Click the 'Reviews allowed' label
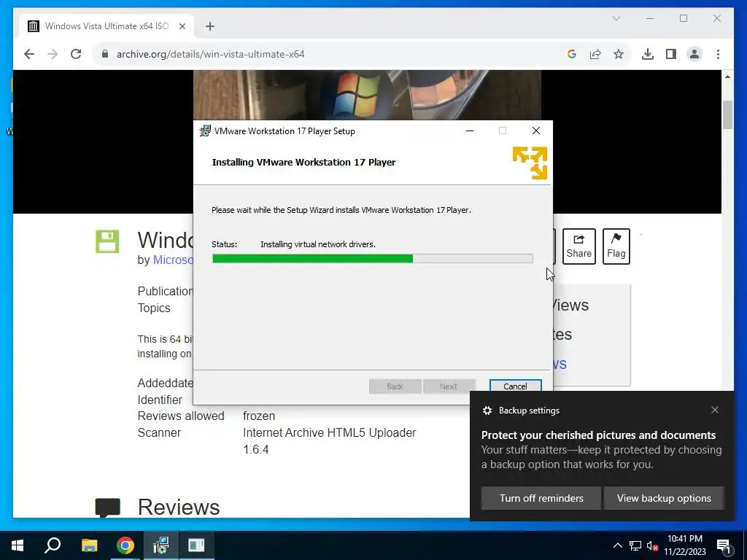Screen dimensions: 747x560 click(x=181, y=416)
